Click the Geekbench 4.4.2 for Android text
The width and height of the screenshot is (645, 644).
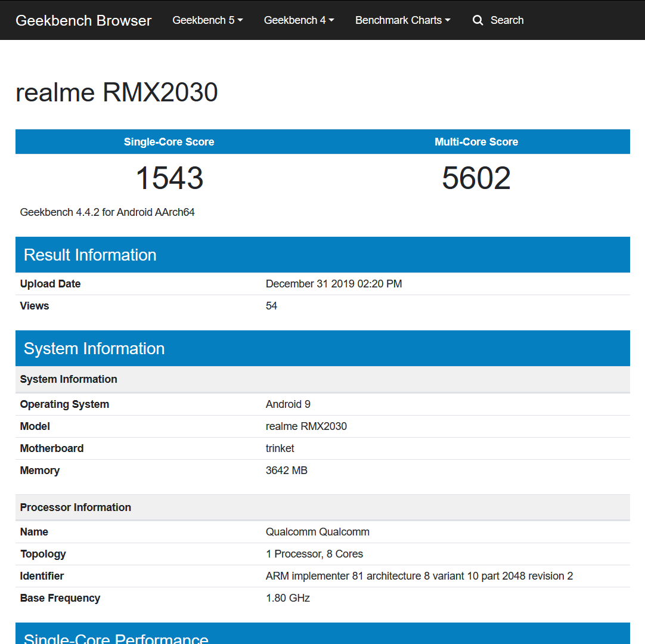pos(107,212)
